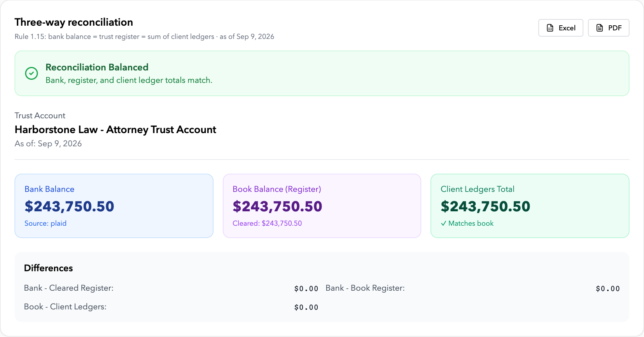
Task: Click the green check circle icon
Action: (x=31, y=73)
